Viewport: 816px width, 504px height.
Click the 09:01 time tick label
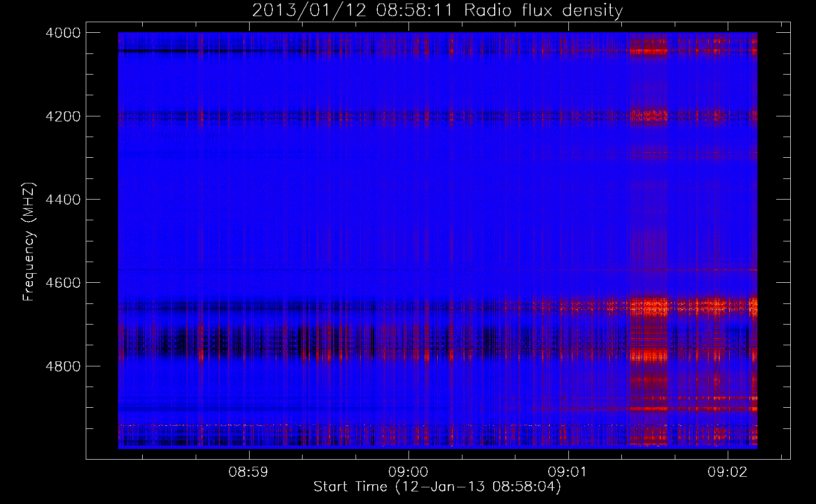click(568, 472)
